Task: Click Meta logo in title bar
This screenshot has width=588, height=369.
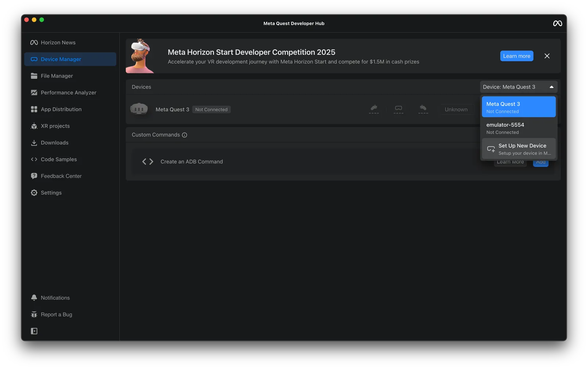Action: click(x=557, y=23)
